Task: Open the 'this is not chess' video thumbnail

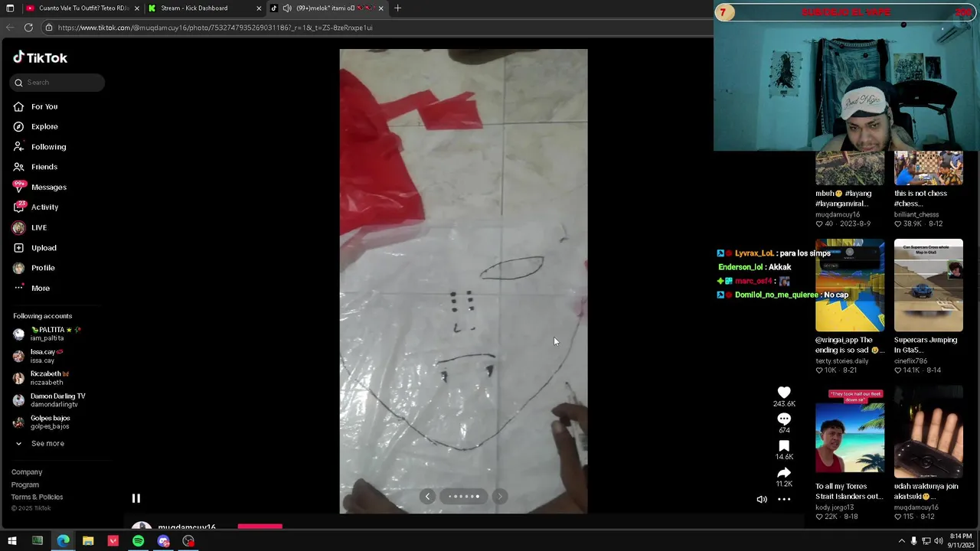Action: tap(929, 168)
